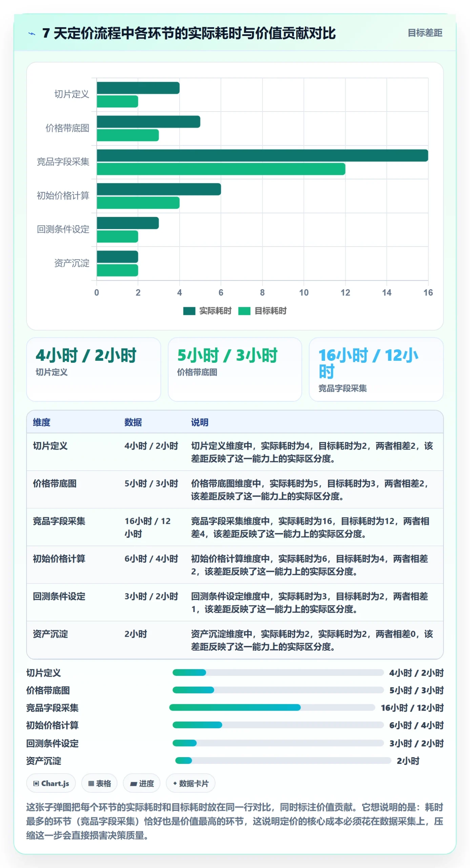Click the light target-time chart bar for 回测条件设定
The image size is (470, 868).
pyautogui.click(x=118, y=237)
